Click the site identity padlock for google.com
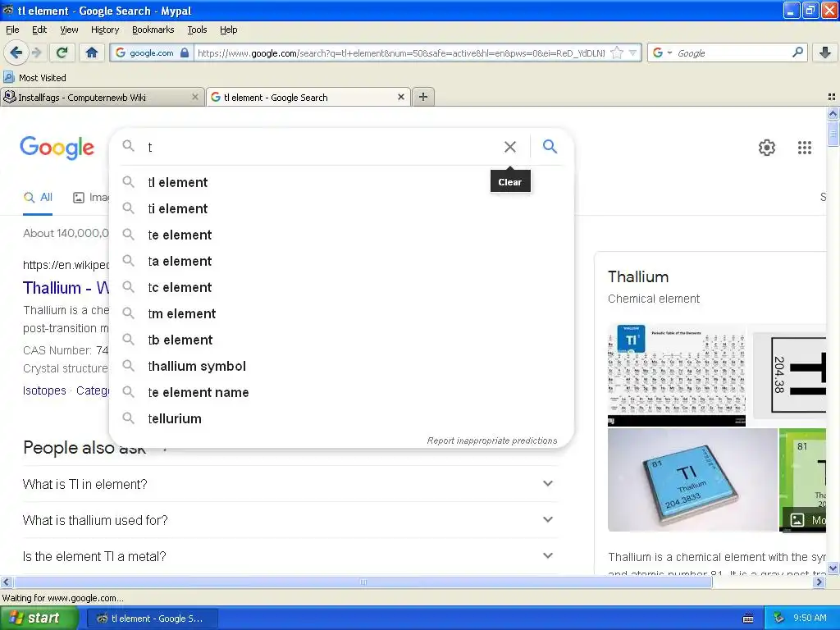This screenshot has width=840, height=630. 185,52
